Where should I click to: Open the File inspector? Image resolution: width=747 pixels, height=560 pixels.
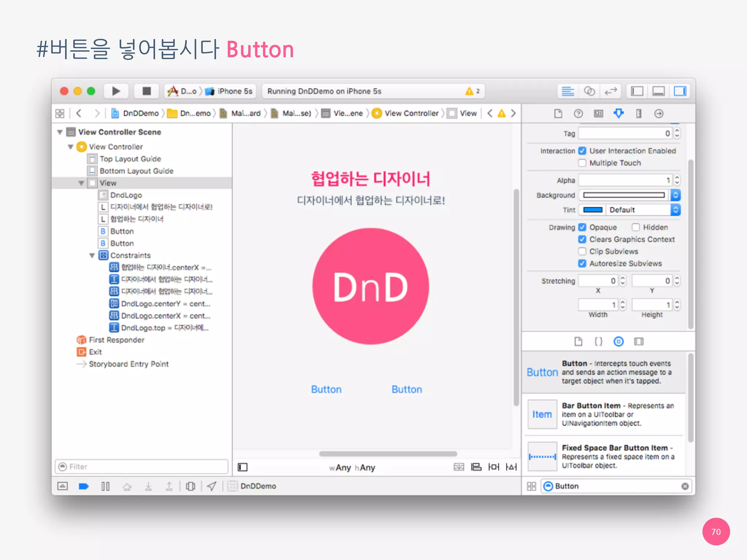(558, 114)
